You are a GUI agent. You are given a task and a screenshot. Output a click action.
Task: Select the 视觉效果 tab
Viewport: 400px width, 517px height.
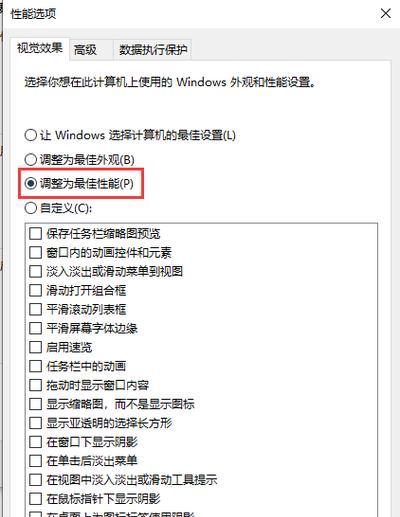(40, 48)
